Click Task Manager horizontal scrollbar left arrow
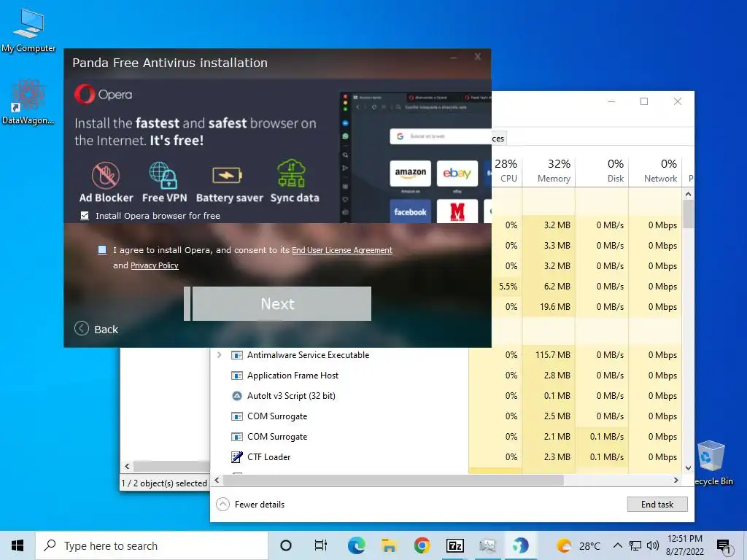This screenshot has height=560, width=747. coord(217,481)
